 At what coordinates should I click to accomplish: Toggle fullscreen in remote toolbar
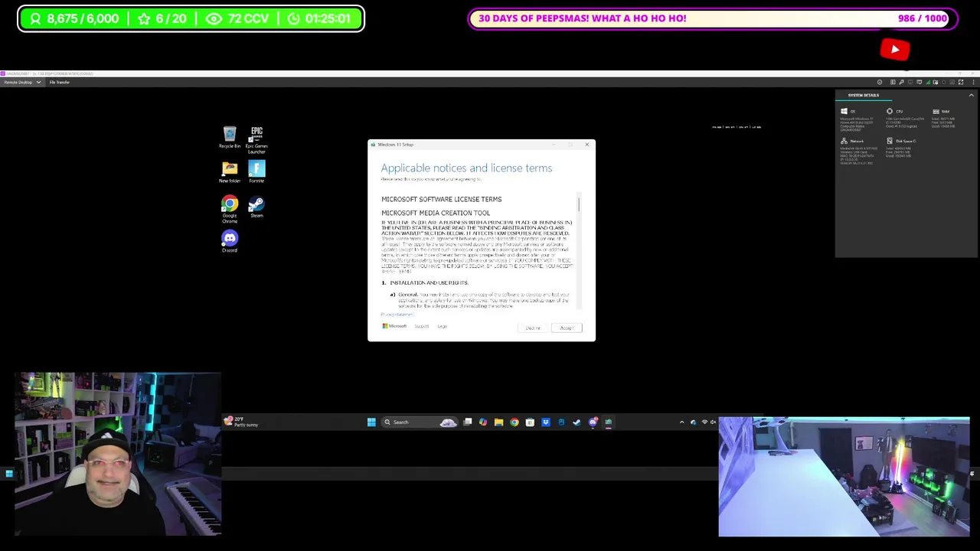tap(961, 82)
